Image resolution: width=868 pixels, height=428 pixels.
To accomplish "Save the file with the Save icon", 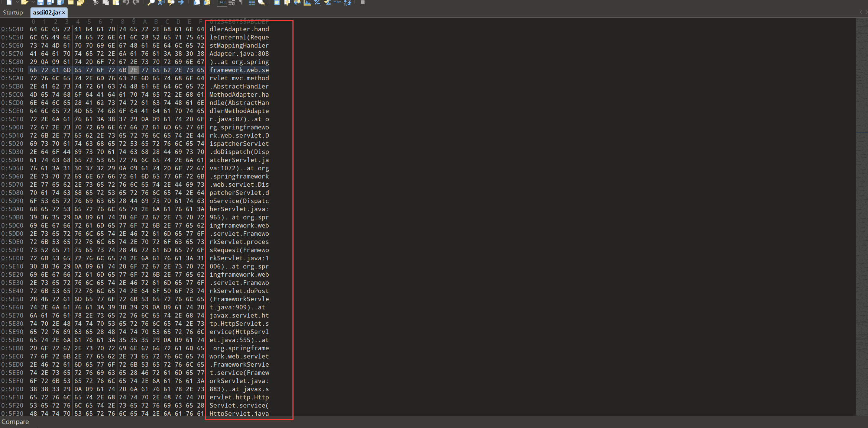I will point(40,2).
